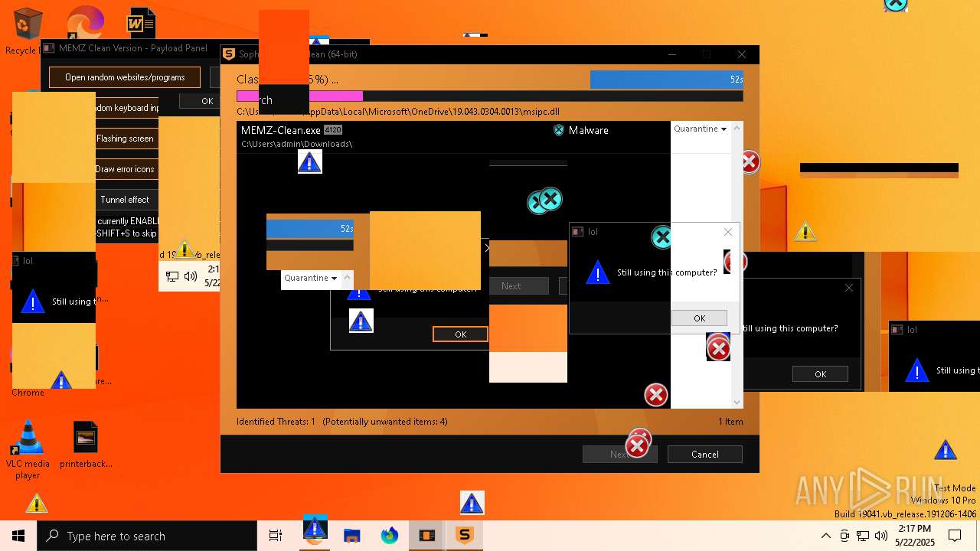Click the Next button in the Sophos window
The image size is (980, 551).
619,454
